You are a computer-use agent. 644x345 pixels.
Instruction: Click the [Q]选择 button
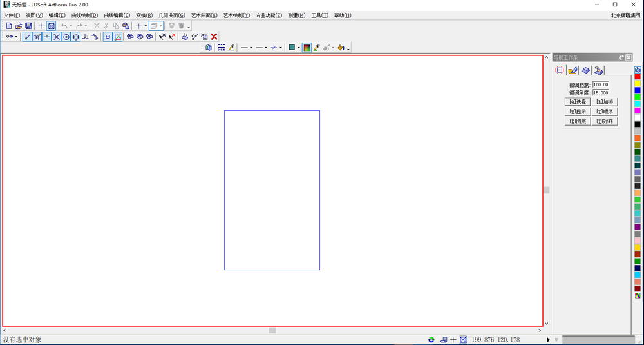click(578, 102)
